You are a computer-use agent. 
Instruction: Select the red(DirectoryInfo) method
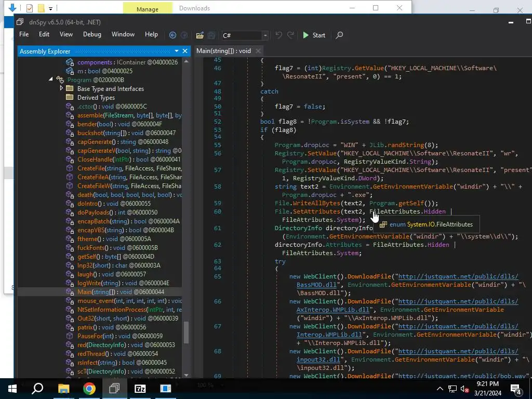click(126, 345)
